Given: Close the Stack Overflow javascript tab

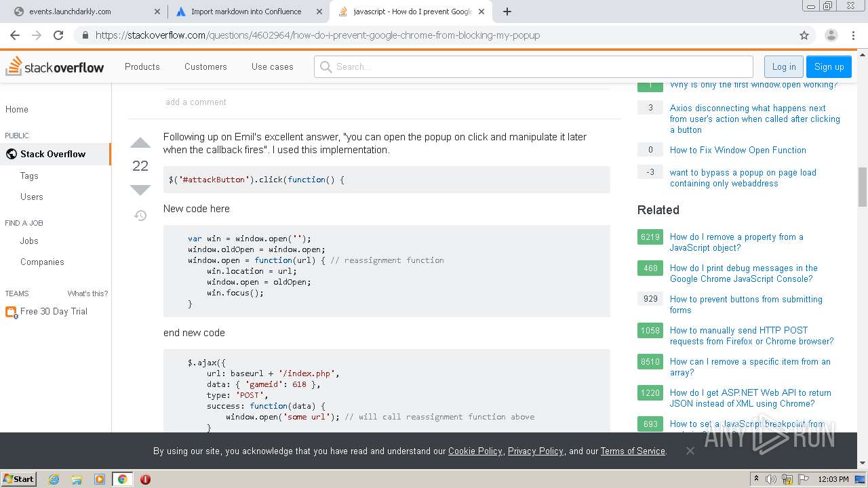Looking at the screenshot, I should pyautogui.click(x=481, y=12).
